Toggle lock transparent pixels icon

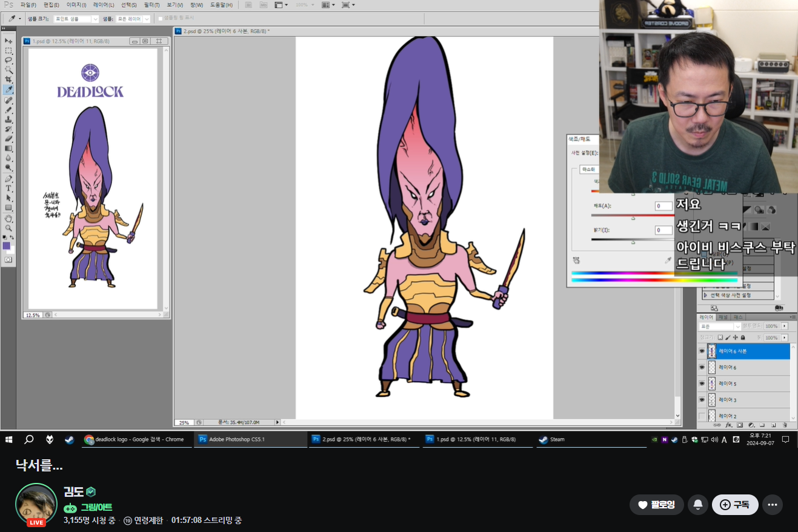[x=720, y=337]
